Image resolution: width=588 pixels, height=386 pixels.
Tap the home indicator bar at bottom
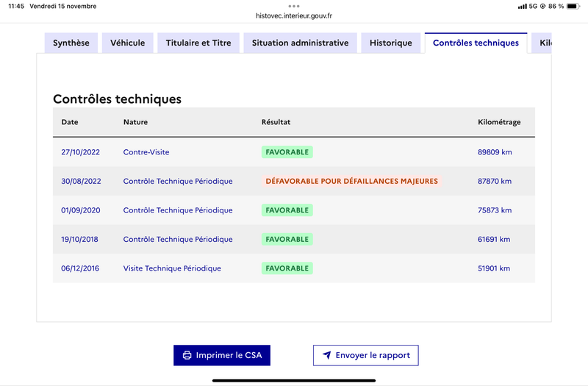294,381
